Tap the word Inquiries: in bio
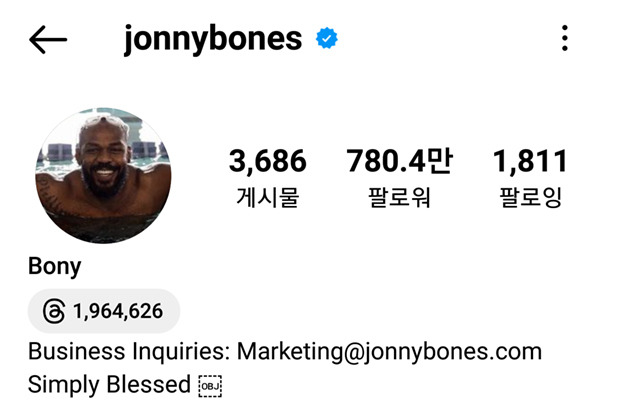 181,352
